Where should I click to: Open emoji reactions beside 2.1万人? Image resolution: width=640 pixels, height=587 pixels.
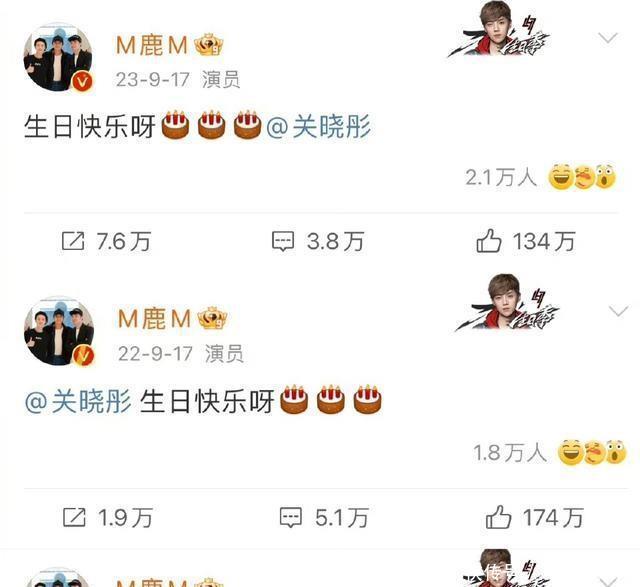pyautogui.click(x=582, y=177)
